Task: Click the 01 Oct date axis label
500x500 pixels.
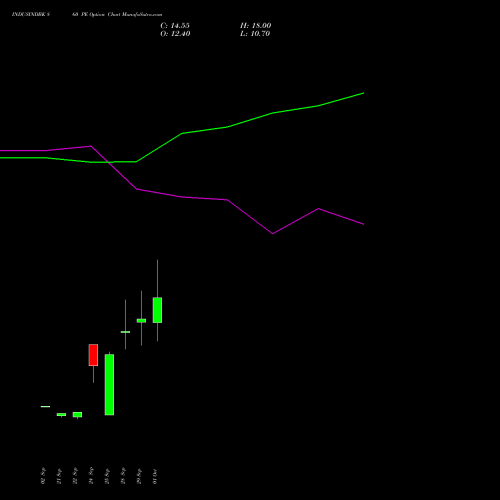Action: 155,476
